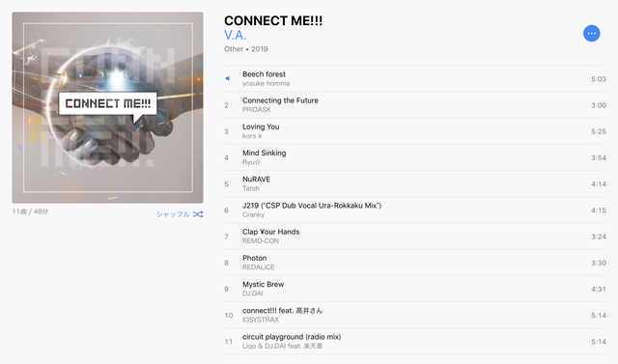Select the Loving You track by kors k
The height and width of the screenshot is (364, 618).
415,131
